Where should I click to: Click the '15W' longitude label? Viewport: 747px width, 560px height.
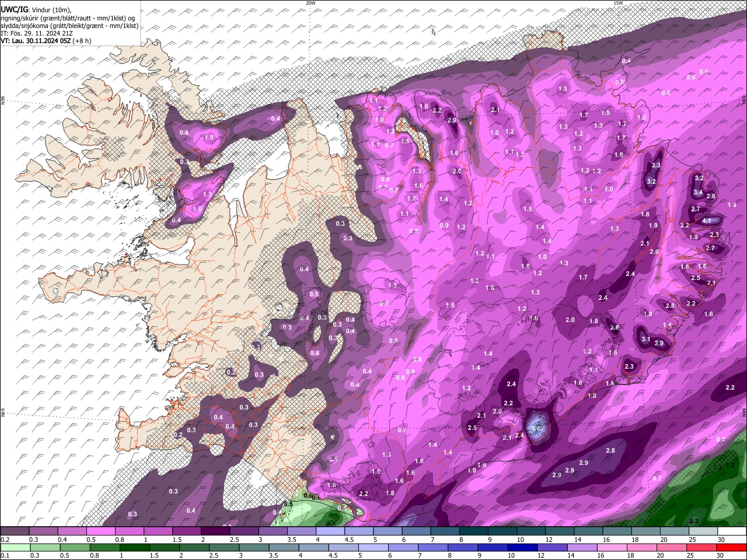click(x=617, y=3)
